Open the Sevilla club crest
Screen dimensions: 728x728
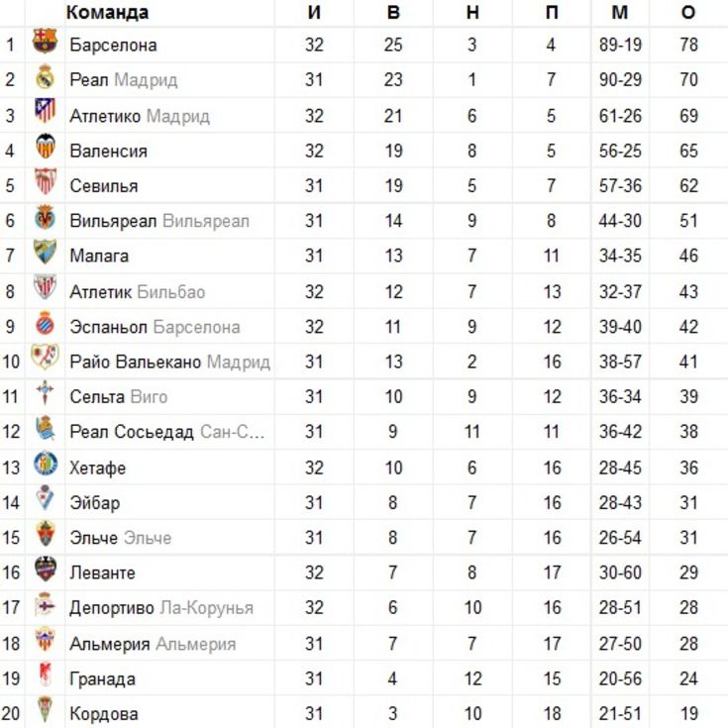point(45,181)
